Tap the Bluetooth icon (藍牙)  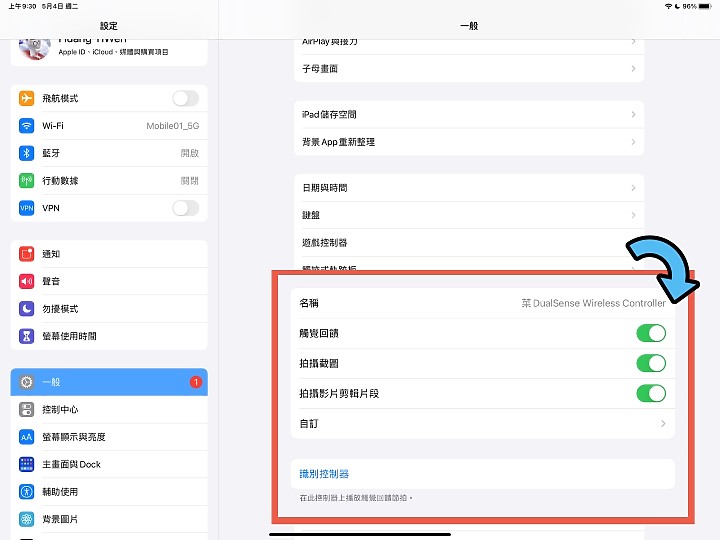[x=27, y=153]
